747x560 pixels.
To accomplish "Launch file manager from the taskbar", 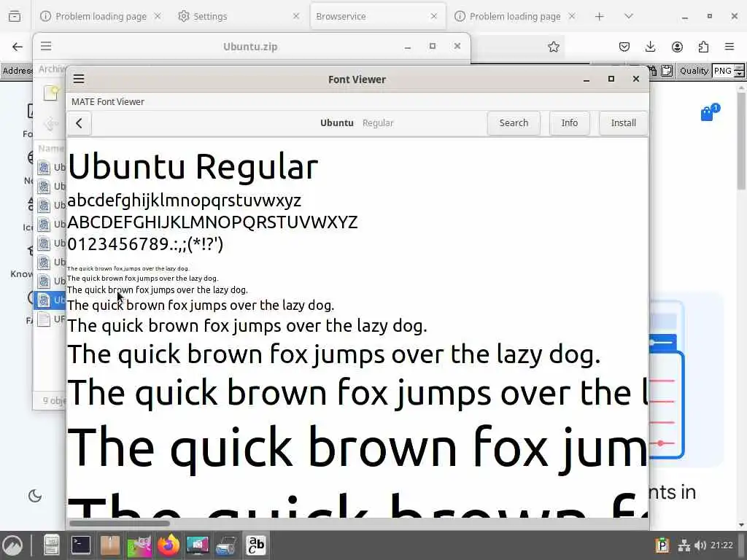I will click(51, 545).
